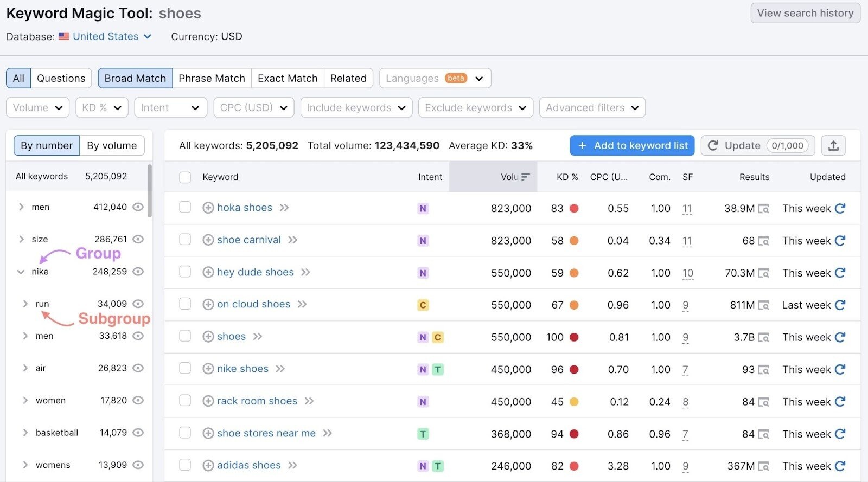Open the CPC (USD) filter dropdown
This screenshot has width=868, height=482.
coord(254,107)
